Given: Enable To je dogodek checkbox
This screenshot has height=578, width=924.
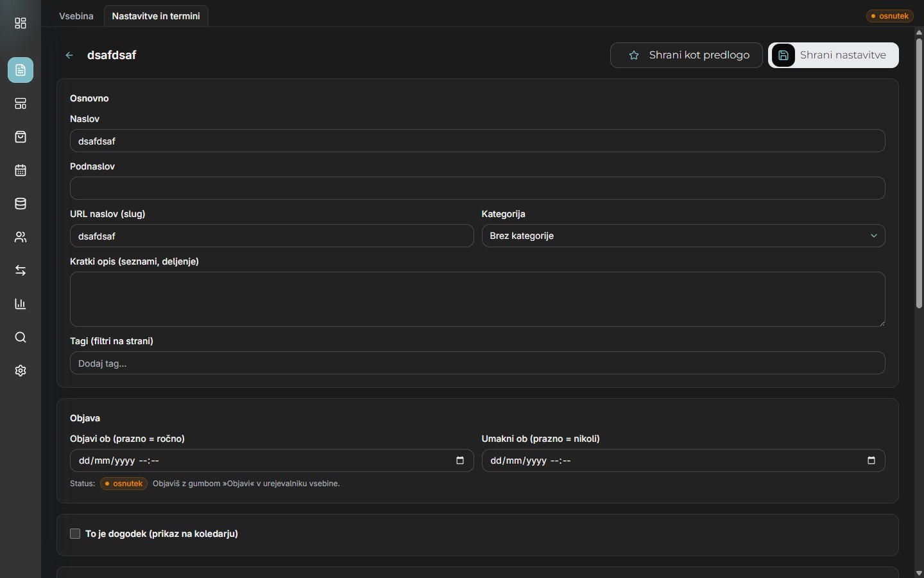Looking at the screenshot, I should (x=75, y=534).
